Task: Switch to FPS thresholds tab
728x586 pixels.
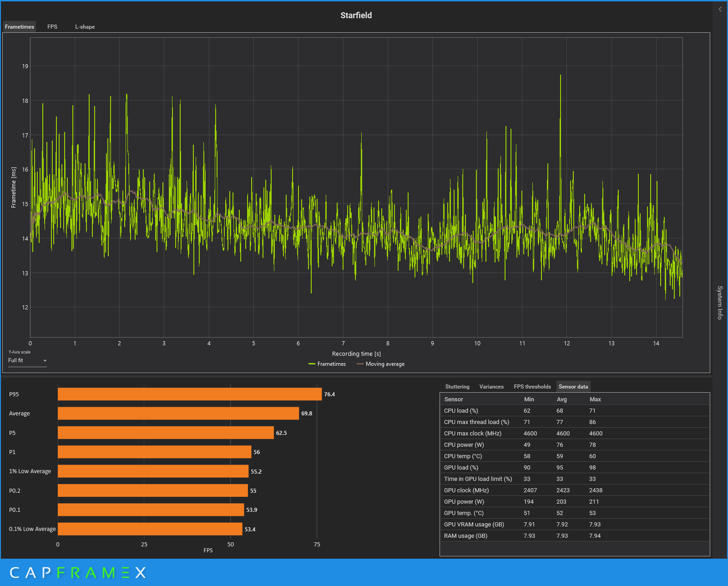Action: pyautogui.click(x=532, y=387)
